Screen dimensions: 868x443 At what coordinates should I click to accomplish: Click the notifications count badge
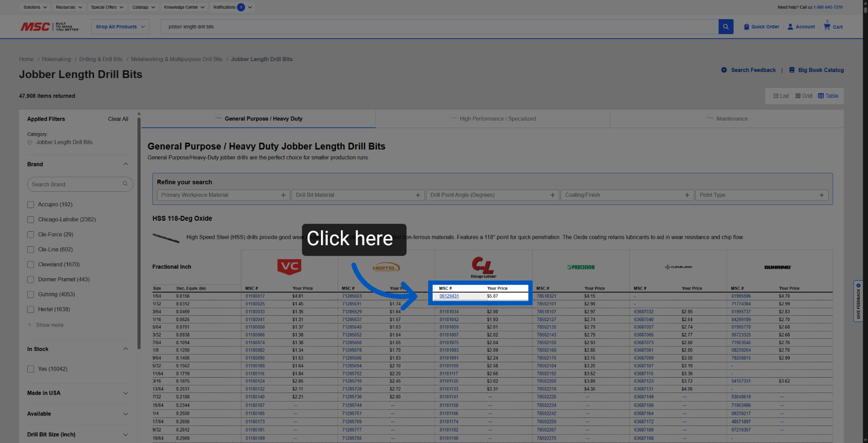pyautogui.click(x=241, y=7)
